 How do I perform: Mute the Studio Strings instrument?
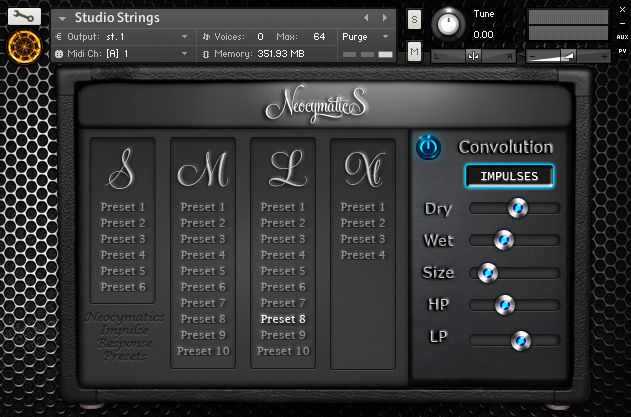[x=414, y=51]
